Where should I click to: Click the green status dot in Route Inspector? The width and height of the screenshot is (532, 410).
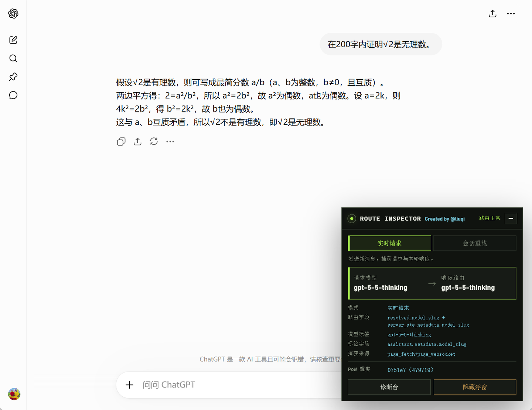tap(352, 218)
